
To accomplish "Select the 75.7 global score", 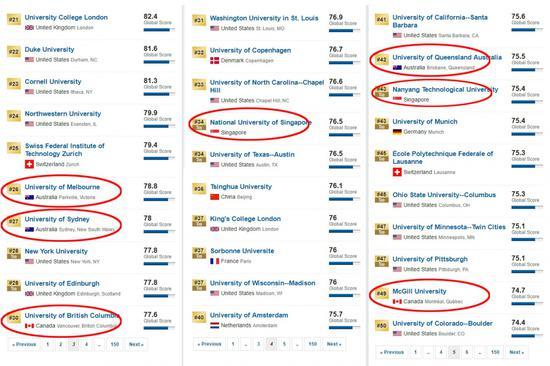I will (336, 314).
